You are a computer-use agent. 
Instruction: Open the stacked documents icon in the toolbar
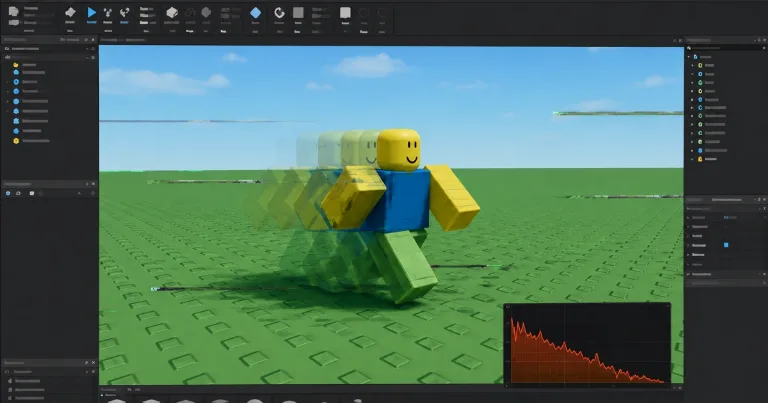14,11
